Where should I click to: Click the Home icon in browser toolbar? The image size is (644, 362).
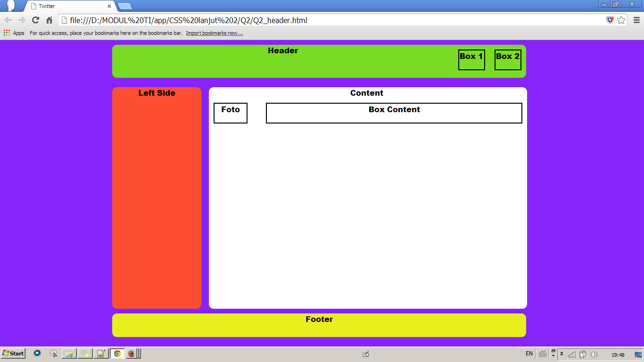pos(49,21)
